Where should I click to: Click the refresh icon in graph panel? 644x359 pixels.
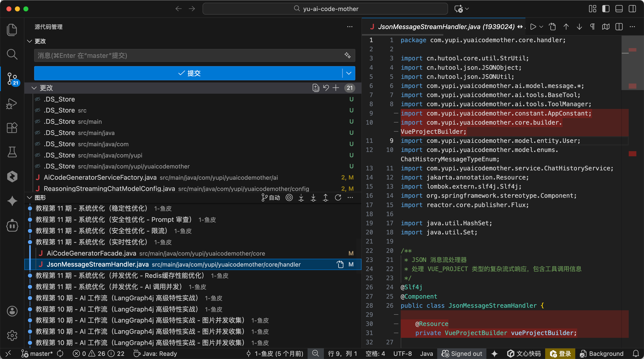click(x=338, y=198)
